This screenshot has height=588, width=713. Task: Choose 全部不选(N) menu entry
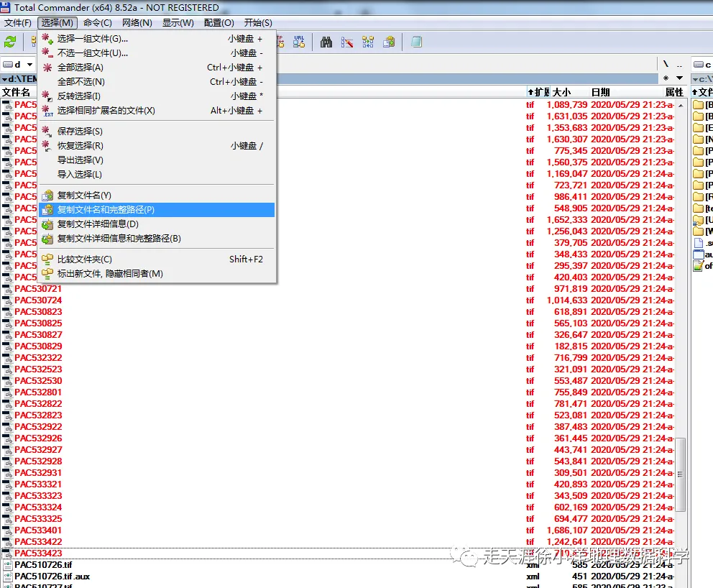157,82
